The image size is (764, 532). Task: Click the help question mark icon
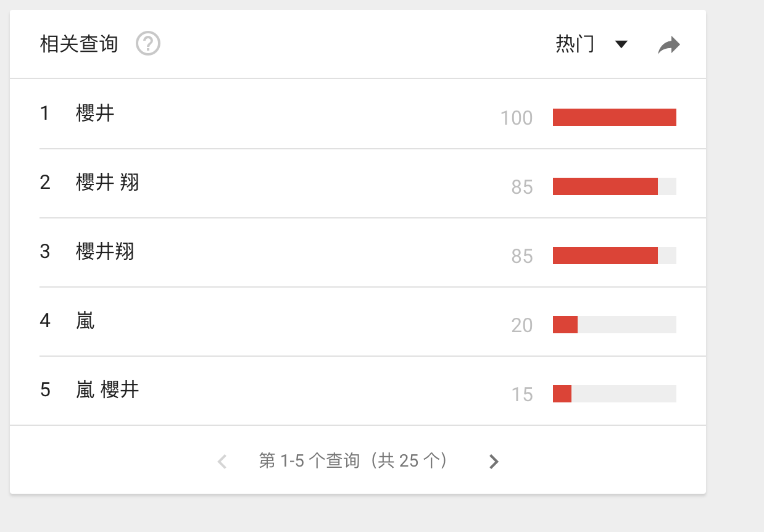coord(148,44)
